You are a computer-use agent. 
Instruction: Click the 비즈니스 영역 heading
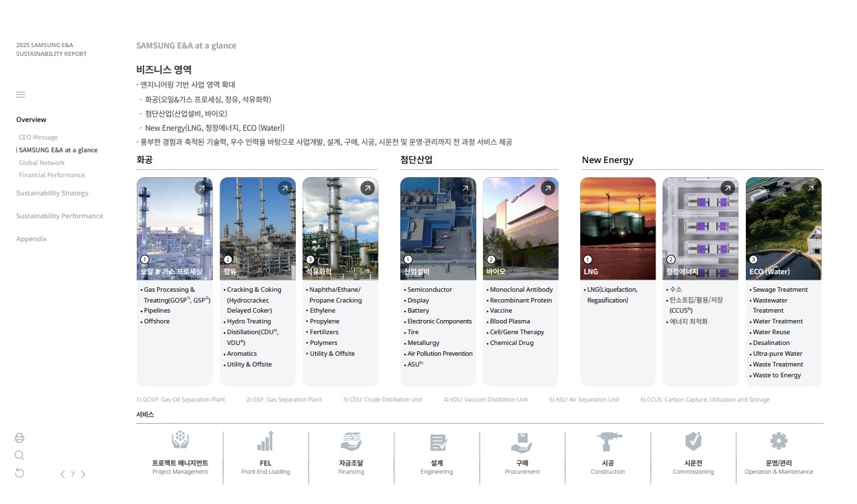(164, 69)
